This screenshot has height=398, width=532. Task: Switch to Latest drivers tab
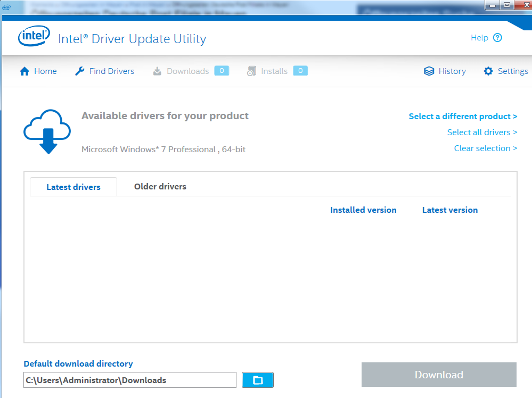pyautogui.click(x=73, y=187)
